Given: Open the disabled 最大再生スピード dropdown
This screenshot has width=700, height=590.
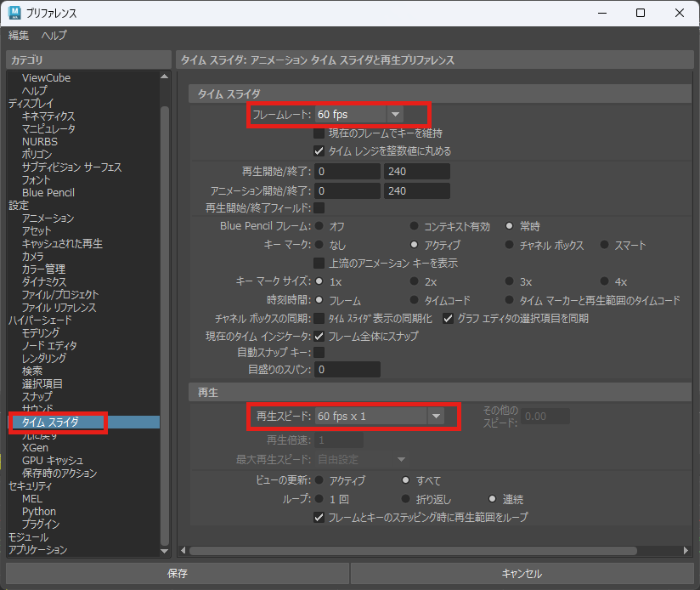Looking at the screenshot, I should (362, 459).
